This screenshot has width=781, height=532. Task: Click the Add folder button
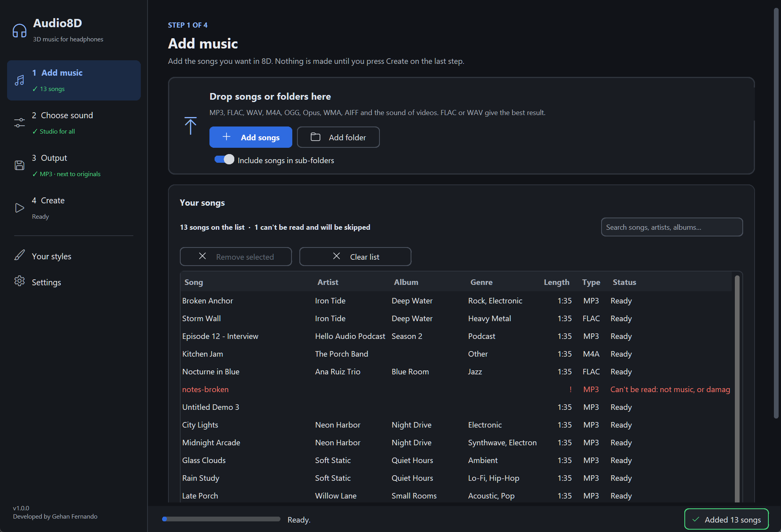[x=338, y=137]
